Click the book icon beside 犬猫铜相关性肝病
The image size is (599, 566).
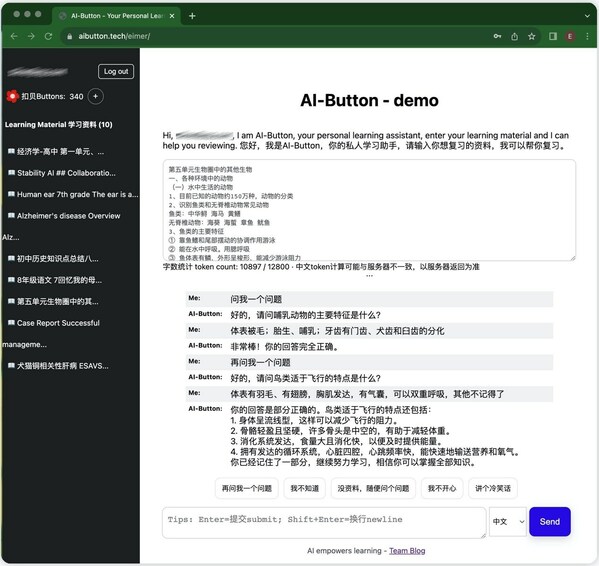coord(11,365)
